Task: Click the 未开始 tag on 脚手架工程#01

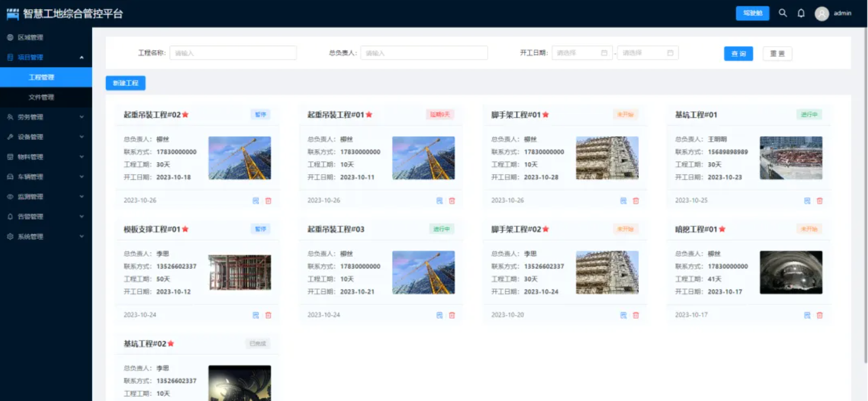Action: 626,115
